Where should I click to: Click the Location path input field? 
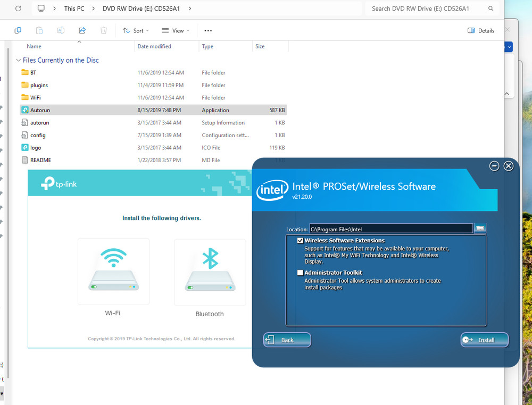point(390,229)
